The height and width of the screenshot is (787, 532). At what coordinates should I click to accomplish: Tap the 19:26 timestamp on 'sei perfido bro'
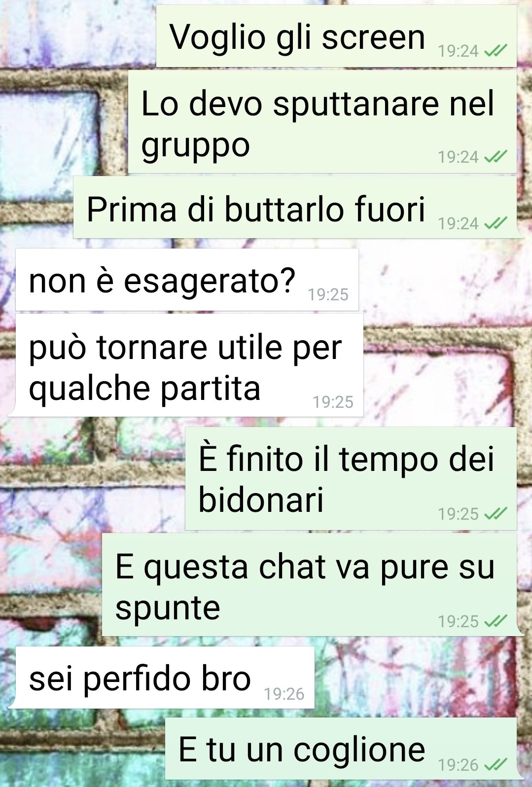[284, 694]
